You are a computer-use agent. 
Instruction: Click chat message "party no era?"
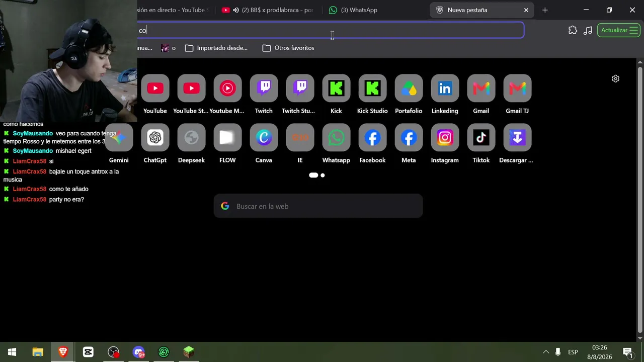66,200
